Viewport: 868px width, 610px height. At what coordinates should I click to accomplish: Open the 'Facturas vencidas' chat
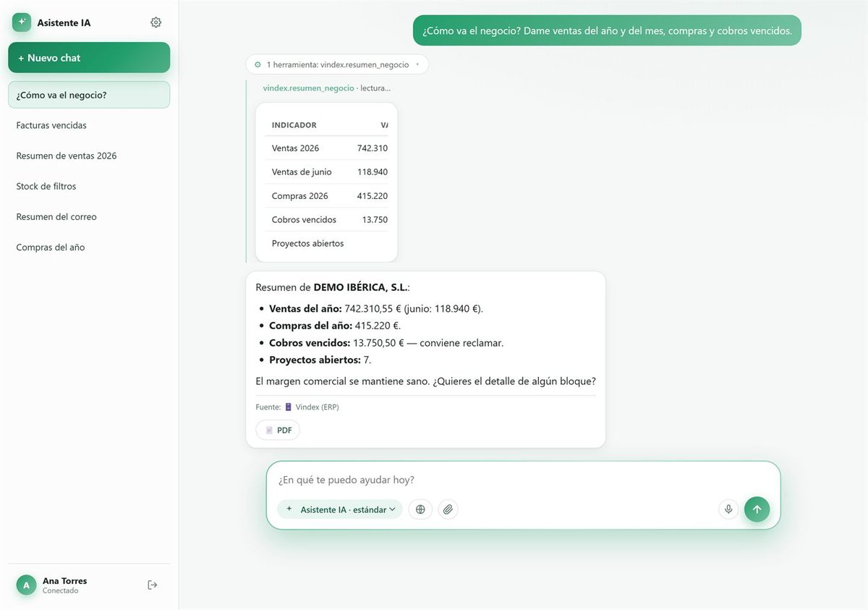tap(89, 125)
